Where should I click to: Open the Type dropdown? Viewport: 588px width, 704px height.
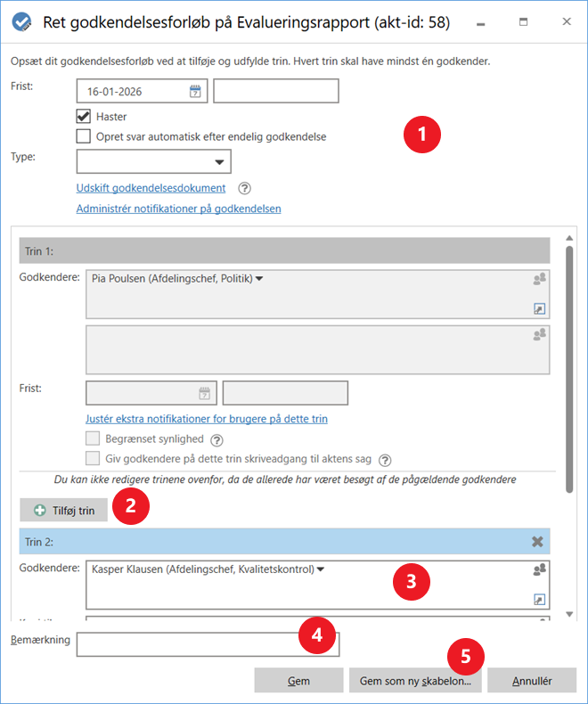[x=219, y=162]
